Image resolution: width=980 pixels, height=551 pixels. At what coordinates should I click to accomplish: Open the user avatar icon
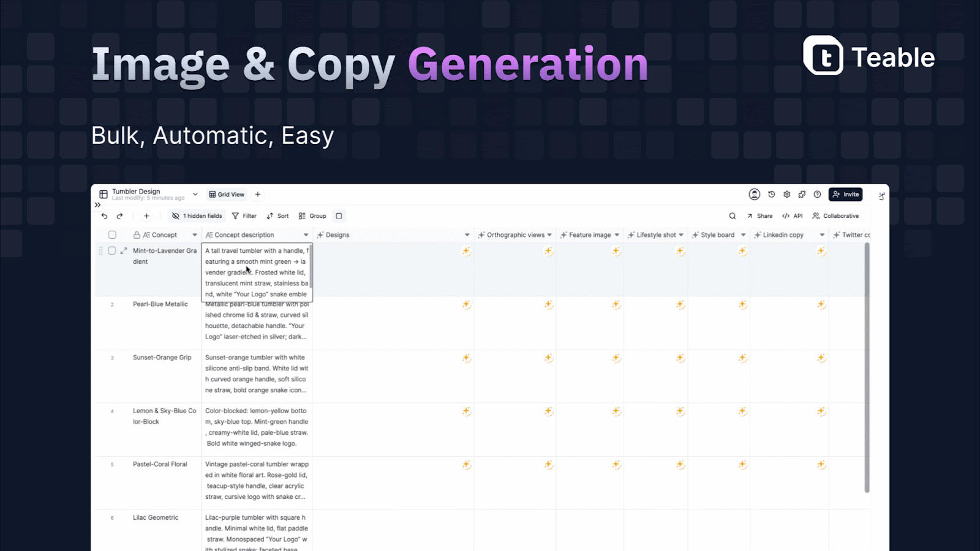click(753, 194)
